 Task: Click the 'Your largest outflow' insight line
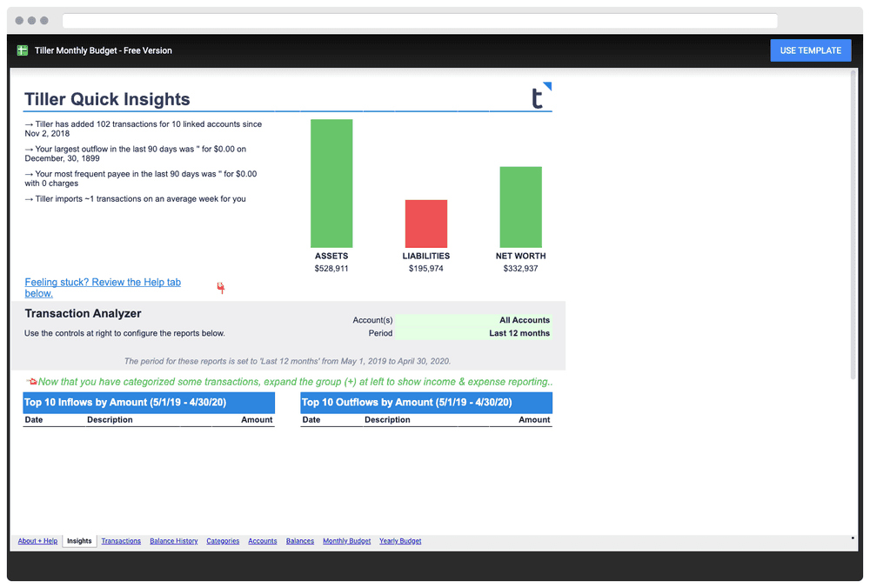pos(136,154)
